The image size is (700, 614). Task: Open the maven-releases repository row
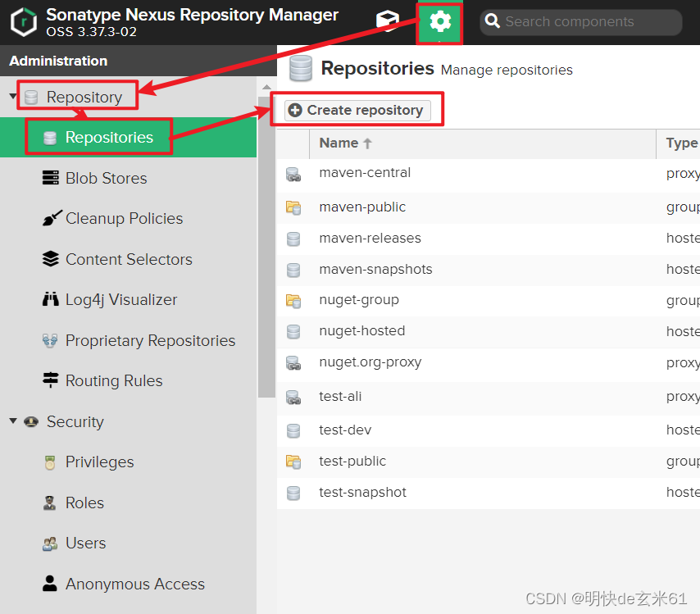[x=489, y=239]
